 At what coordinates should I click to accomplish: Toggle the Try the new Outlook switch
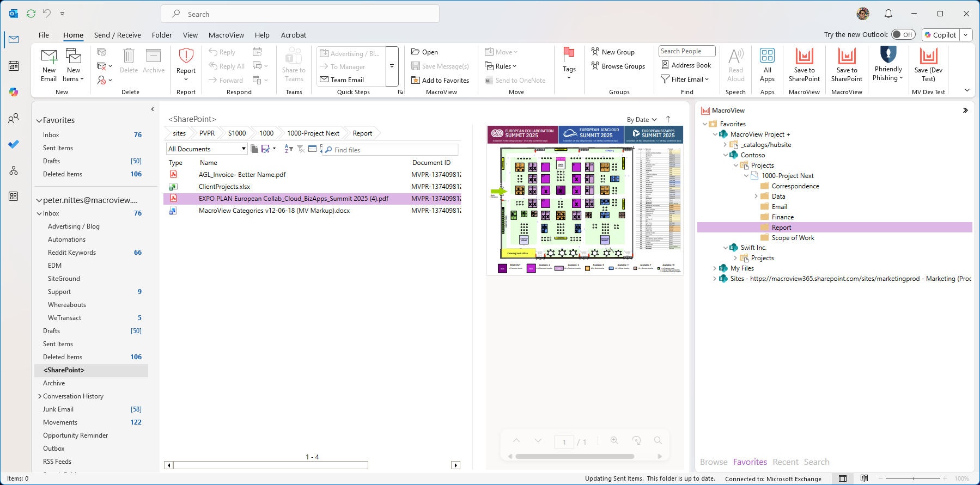coord(903,34)
